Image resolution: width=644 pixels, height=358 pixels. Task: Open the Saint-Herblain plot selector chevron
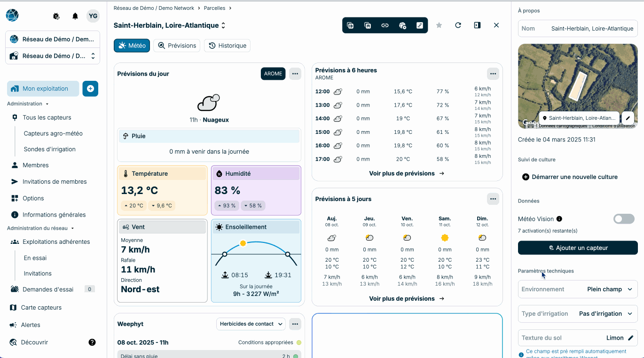(223, 25)
